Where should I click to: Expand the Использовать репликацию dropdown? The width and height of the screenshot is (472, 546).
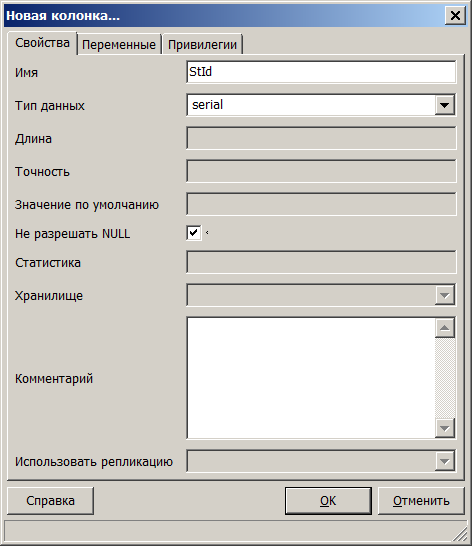[444, 461]
